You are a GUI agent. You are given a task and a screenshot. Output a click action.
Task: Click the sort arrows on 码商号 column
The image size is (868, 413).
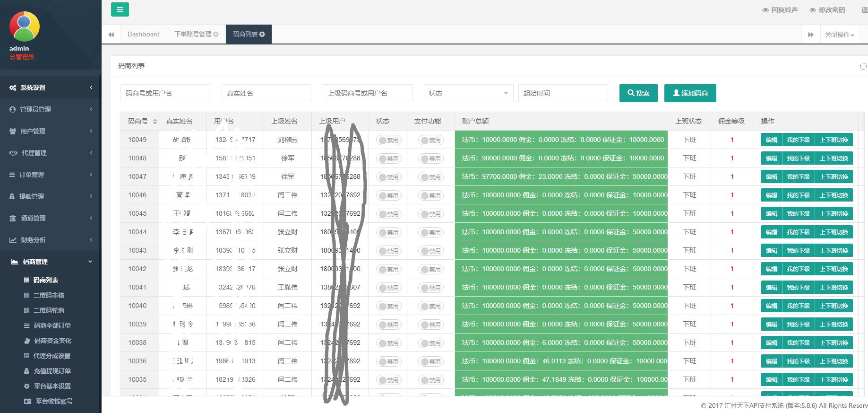[155, 122]
